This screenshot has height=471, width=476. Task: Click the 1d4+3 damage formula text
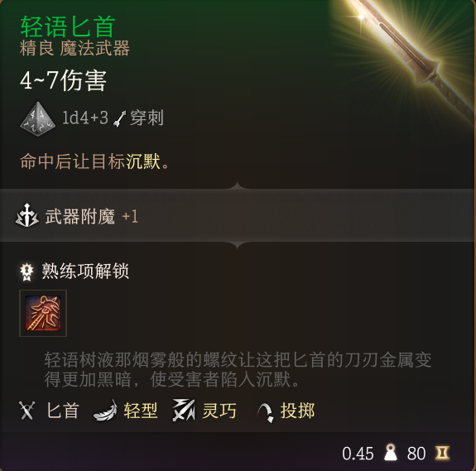coord(85,118)
